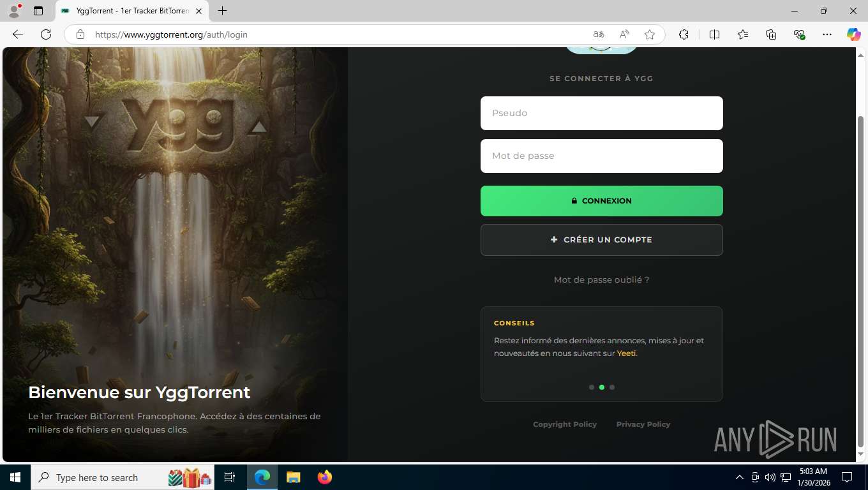Add page to favorites star
The image size is (868, 490).
point(650,34)
